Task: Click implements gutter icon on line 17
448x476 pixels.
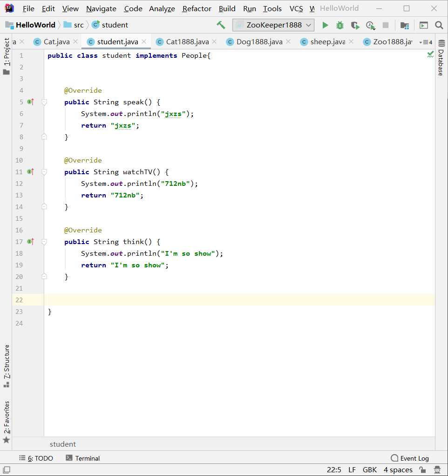Action: [30, 241]
